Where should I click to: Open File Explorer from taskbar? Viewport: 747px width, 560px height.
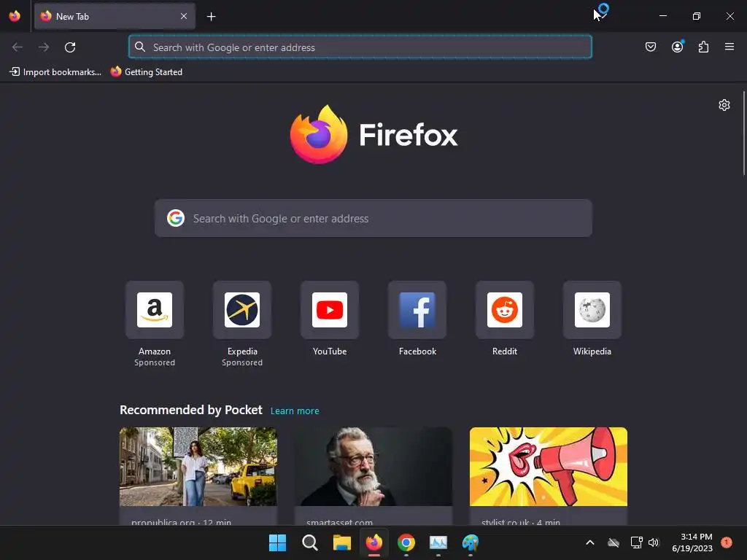coord(342,542)
